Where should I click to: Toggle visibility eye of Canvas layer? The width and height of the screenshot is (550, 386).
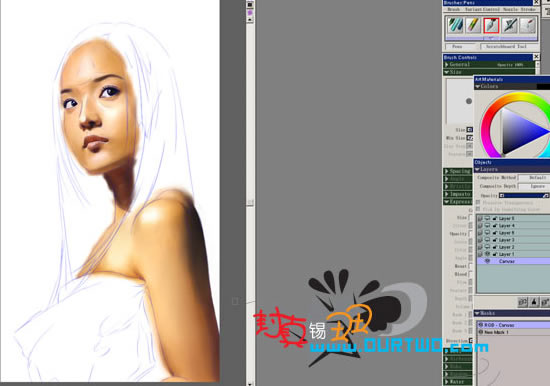pos(487,261)
